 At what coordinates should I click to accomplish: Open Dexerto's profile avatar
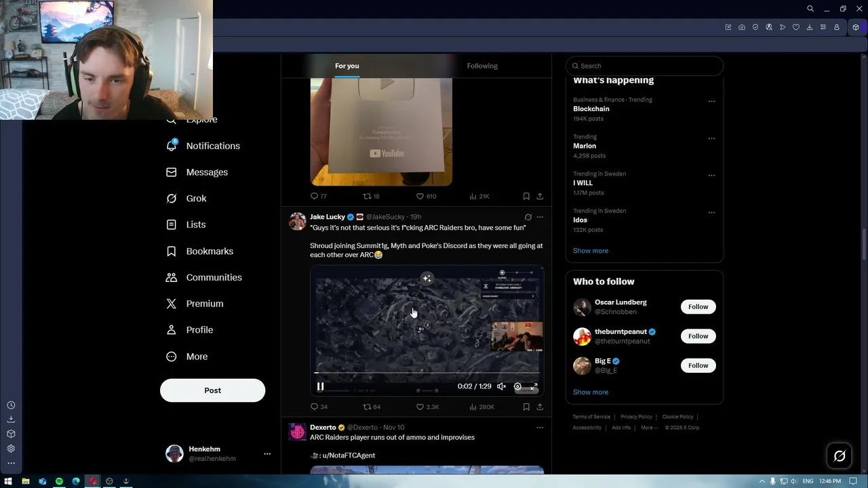click(298, 432)
